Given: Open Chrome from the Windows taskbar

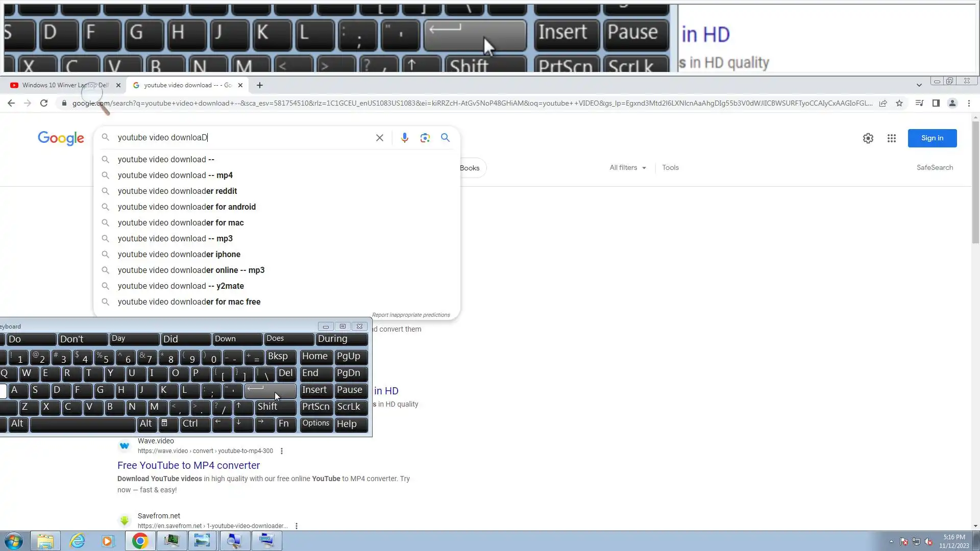Looking at the screenshot, I should pyautogui.click(x=140, y=541).
